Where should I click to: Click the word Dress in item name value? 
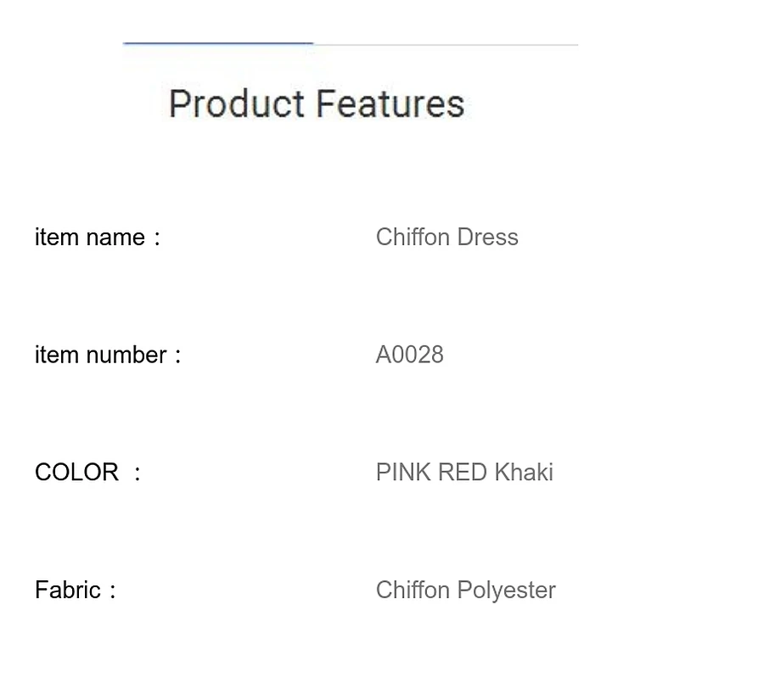click(x=487, y=237)
